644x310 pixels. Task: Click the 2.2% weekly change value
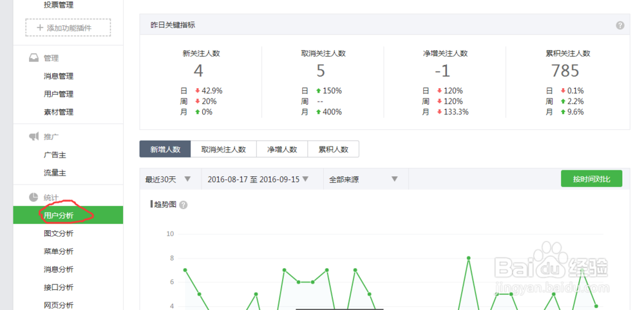point(575,101)
